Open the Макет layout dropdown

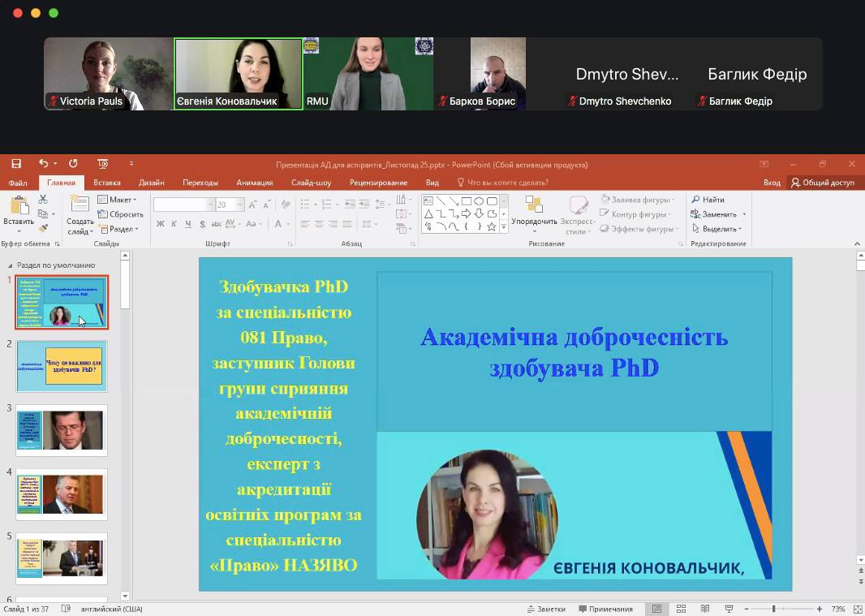118,200
